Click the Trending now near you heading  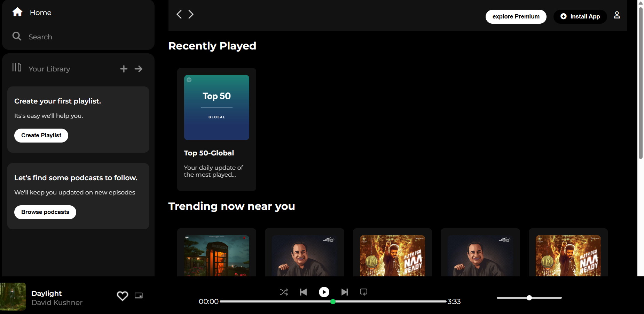(x=232, y=206)
